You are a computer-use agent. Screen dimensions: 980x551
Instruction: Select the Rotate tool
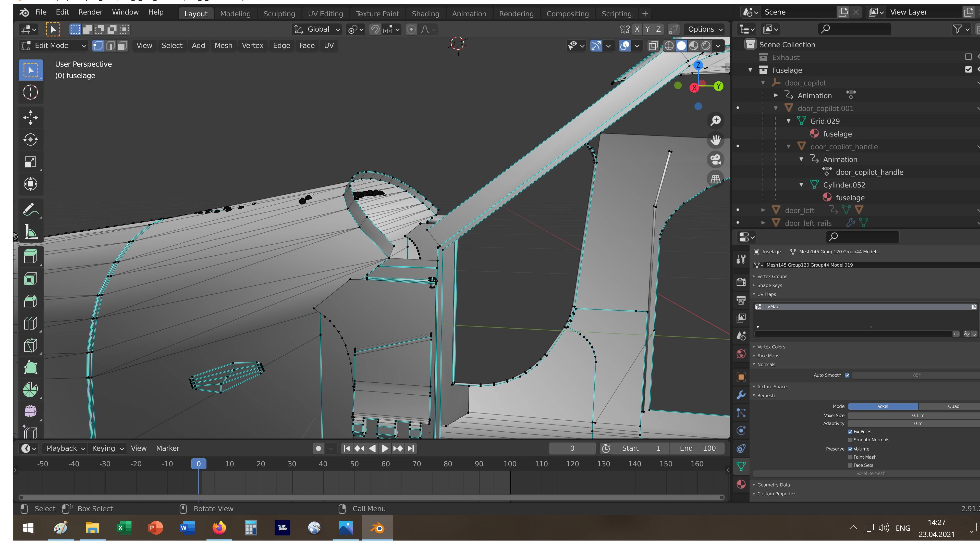pyautogui.click(x=30, y=140)
